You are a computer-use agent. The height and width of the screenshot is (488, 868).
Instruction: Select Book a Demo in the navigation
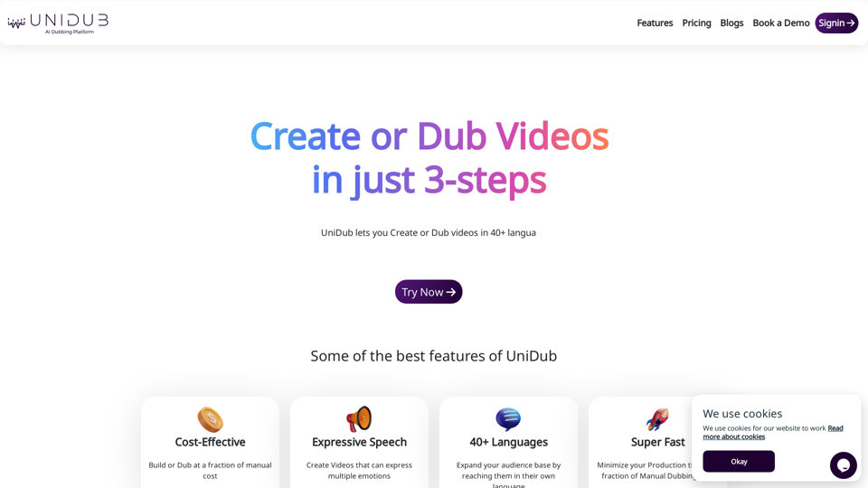[780, 23]
